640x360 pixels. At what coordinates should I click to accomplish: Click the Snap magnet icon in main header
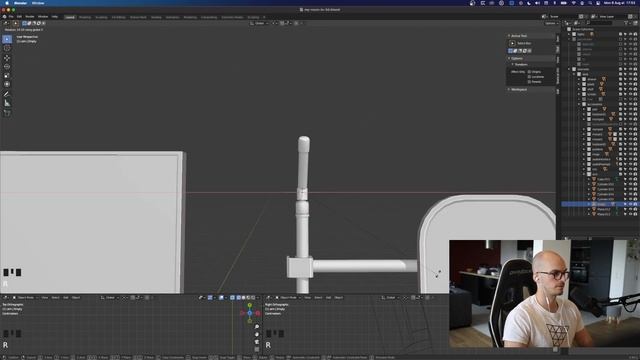(282, 23)
